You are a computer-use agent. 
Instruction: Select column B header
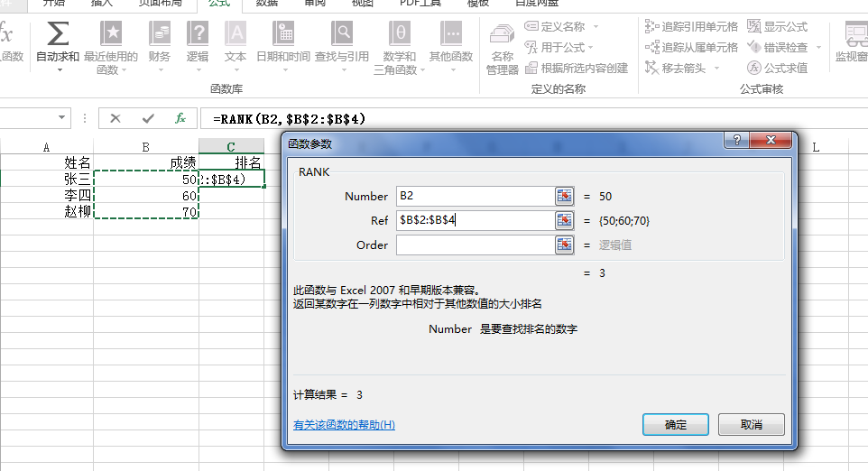click(145, 147)
